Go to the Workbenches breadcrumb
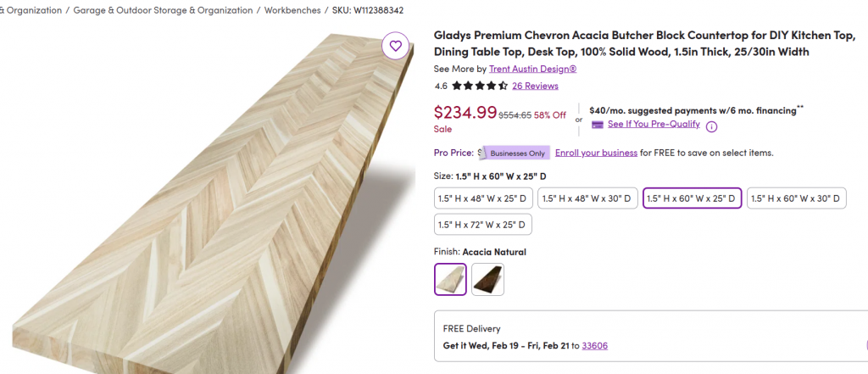 click(292, 10)
